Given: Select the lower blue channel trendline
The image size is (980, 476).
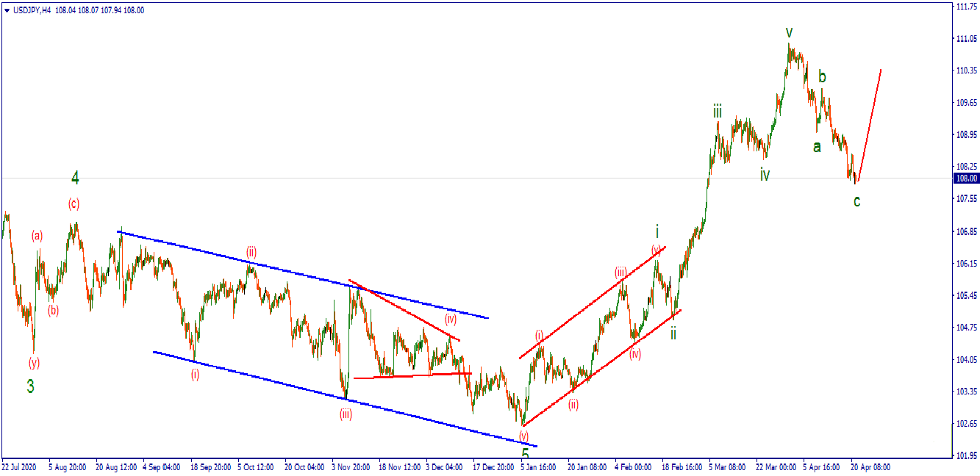Looking at the screenshot, I should point(346,399).
